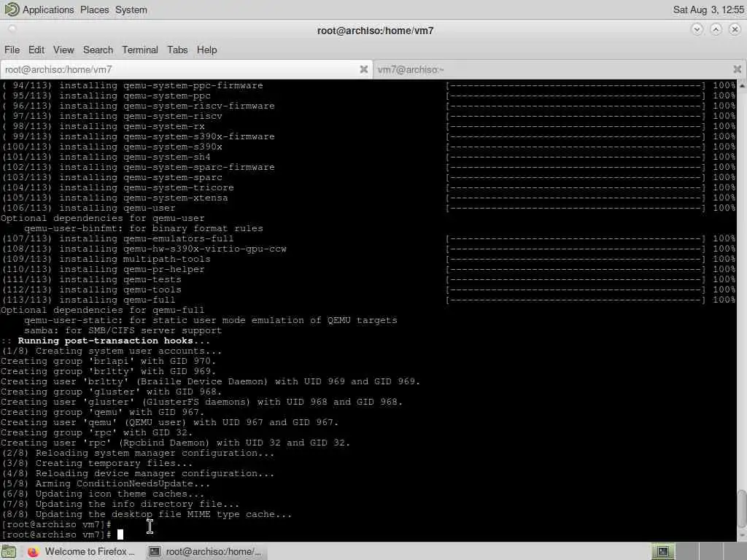
Task: Open the File menu of the terminal
Action: (x=12, y=50)
